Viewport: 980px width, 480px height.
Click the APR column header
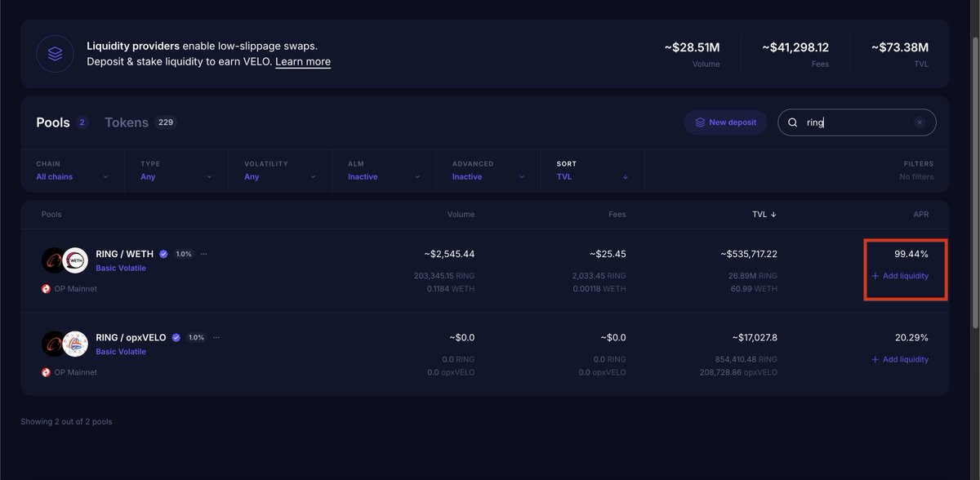[x=920, y=215]
